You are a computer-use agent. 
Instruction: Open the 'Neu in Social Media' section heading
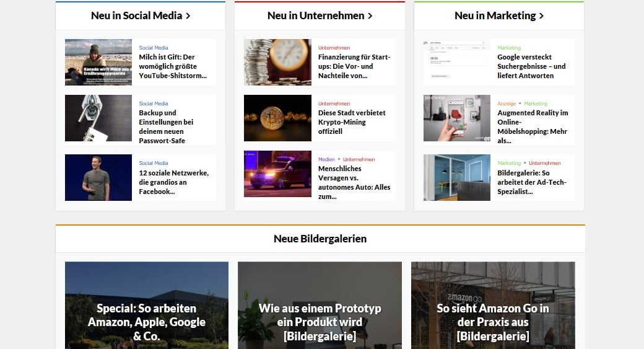click(141, 15)
